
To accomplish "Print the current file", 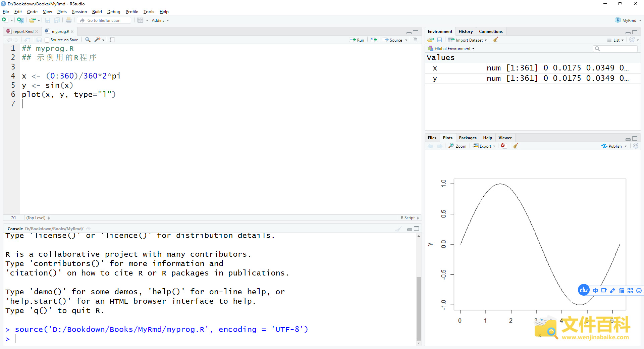I will pyautogui.click(x=69, y=20).
